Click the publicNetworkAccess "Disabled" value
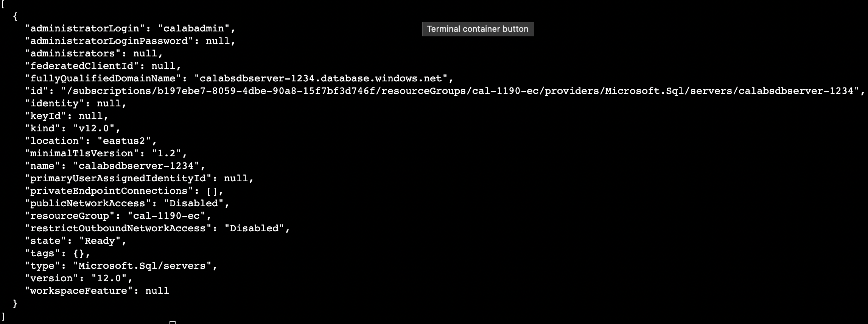Image resolution: width=868 pixels, height=324 pixels. pos(194,203)
